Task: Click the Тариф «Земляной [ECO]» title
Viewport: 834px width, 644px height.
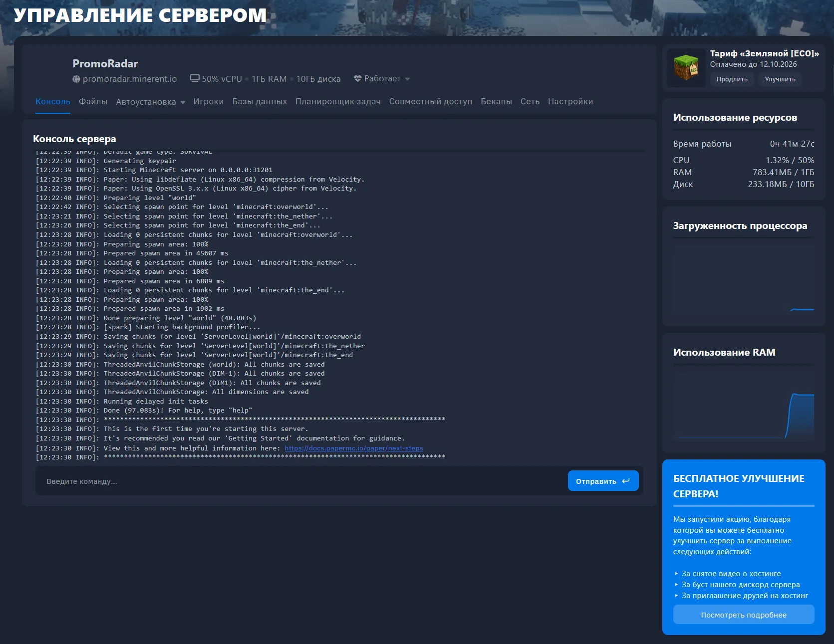Action: coord(764,53)
